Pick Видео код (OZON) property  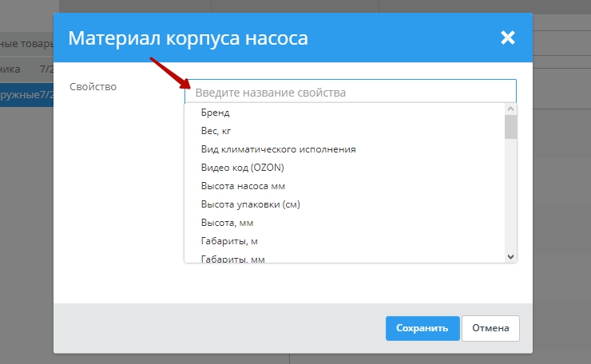click(x=243, y=168)
